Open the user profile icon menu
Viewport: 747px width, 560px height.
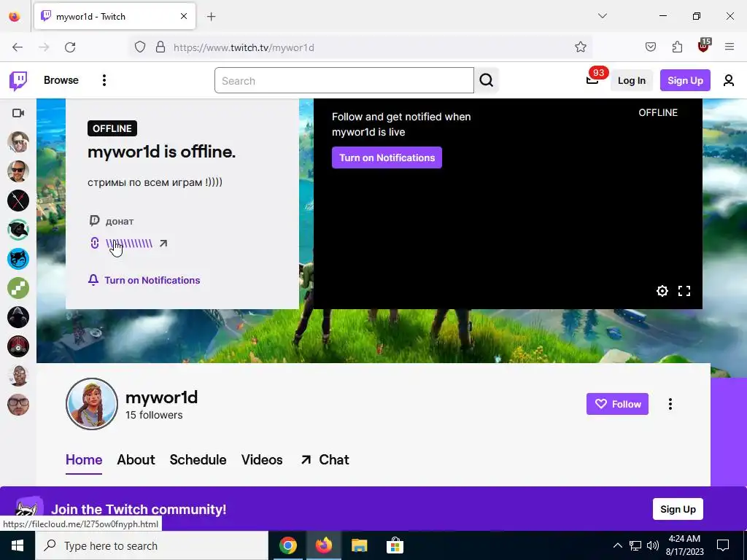(x=729, y=80)
